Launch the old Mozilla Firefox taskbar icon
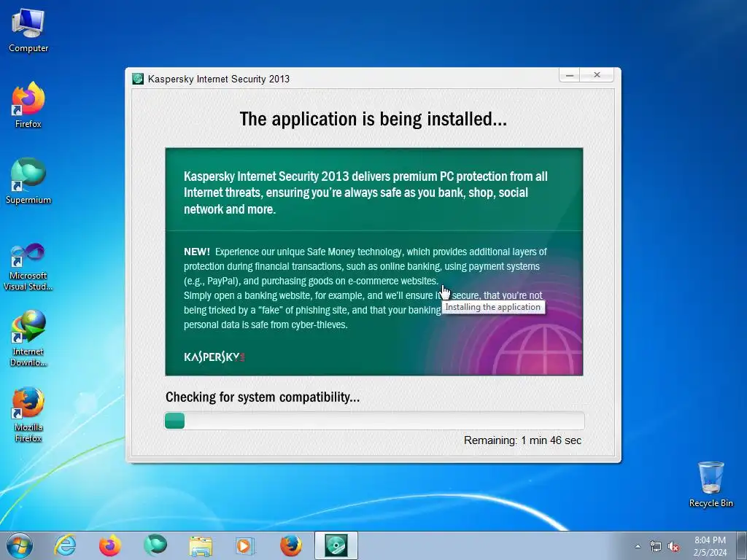 (290, 545)
